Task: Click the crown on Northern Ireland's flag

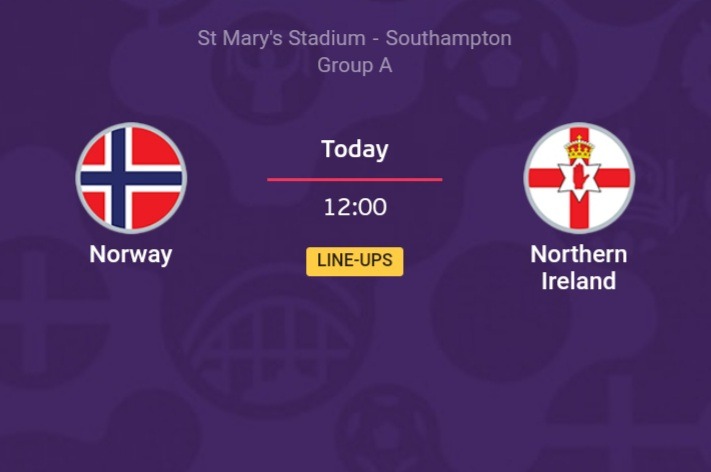Action: 579,148
